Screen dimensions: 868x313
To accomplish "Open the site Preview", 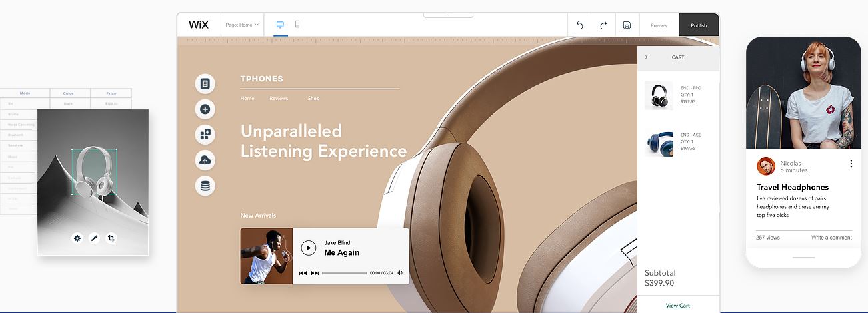I will point(659,25).
